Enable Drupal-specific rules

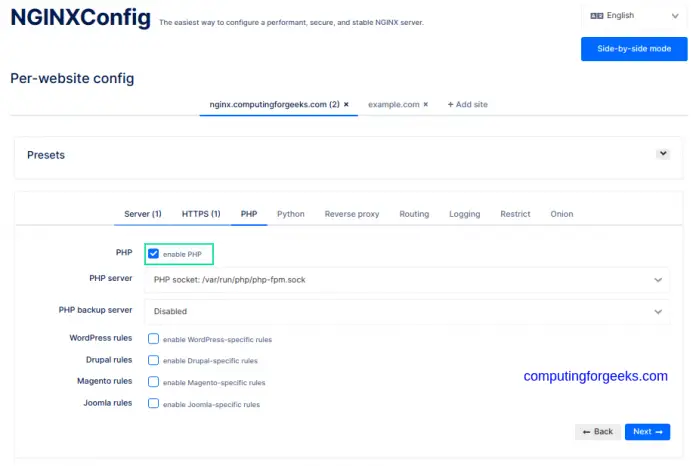(154, 360)
